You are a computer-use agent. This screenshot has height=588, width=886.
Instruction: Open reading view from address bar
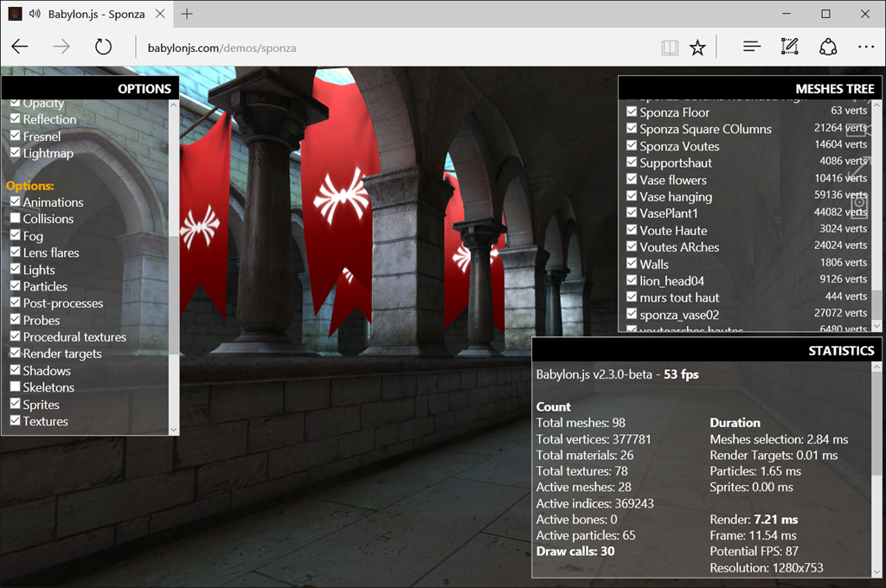coord(670,48)
